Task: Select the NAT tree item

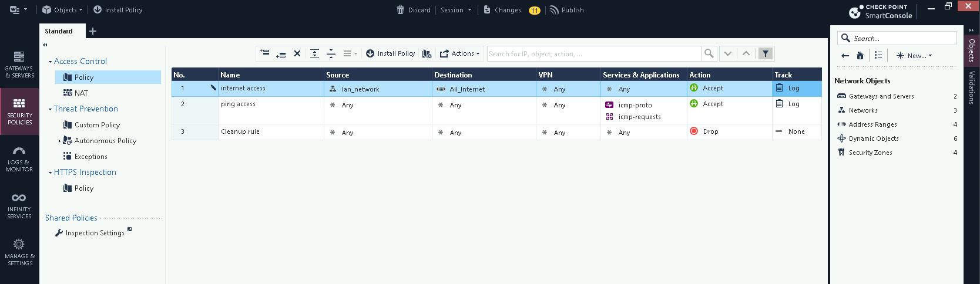Action: click(81, 93)
